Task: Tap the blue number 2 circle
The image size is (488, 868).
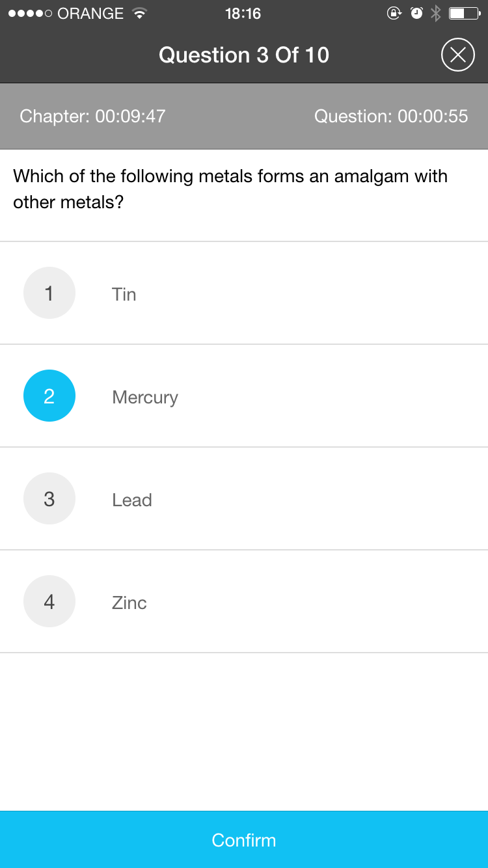Action: tap(49, 396)
